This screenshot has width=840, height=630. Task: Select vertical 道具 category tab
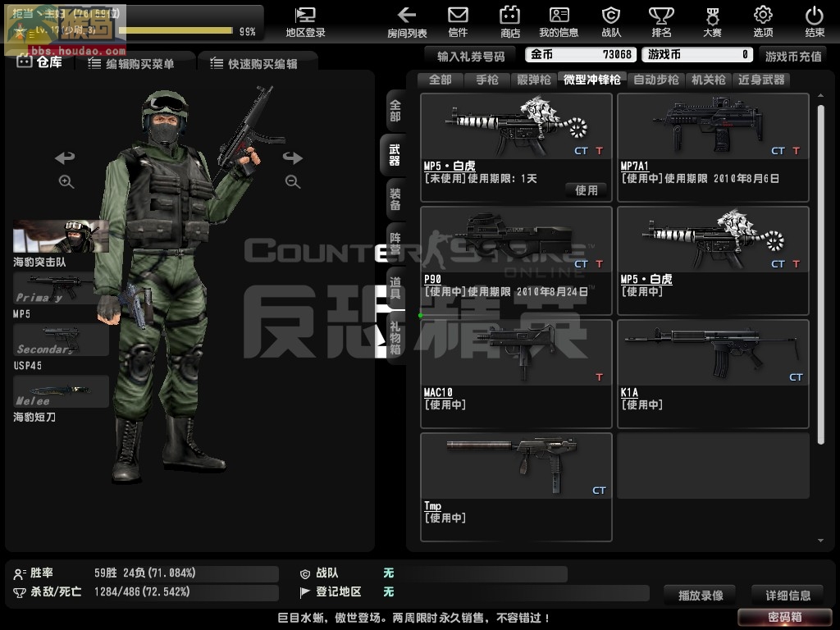point(395,288)
